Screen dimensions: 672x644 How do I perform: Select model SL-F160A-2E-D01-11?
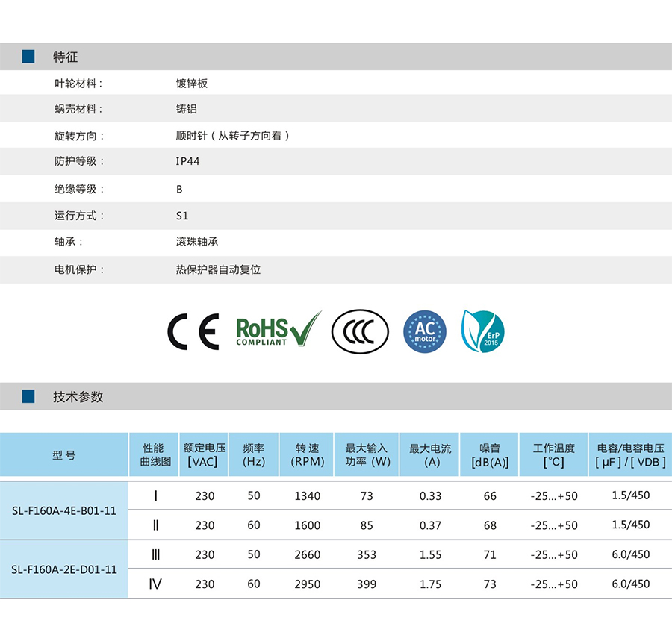[64, 569]
